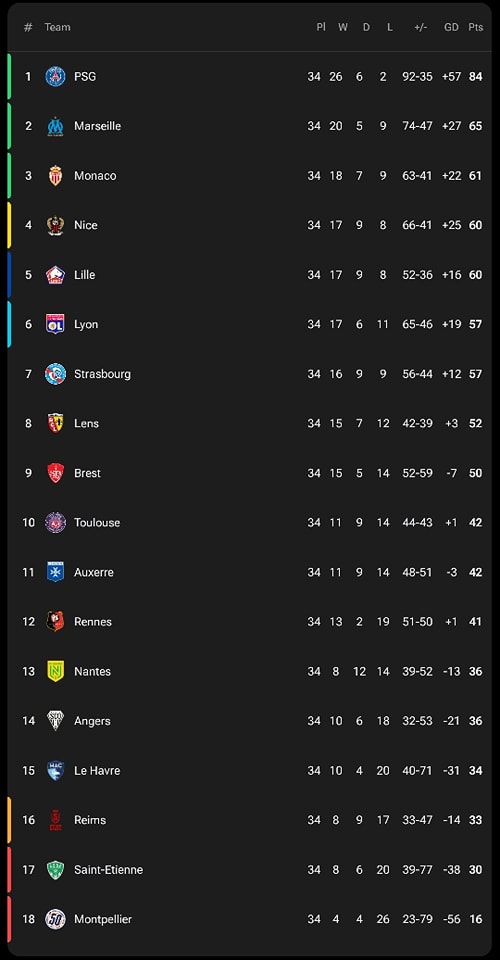
Task: Open the Strasbourg club badge
Action: (55, 374)
